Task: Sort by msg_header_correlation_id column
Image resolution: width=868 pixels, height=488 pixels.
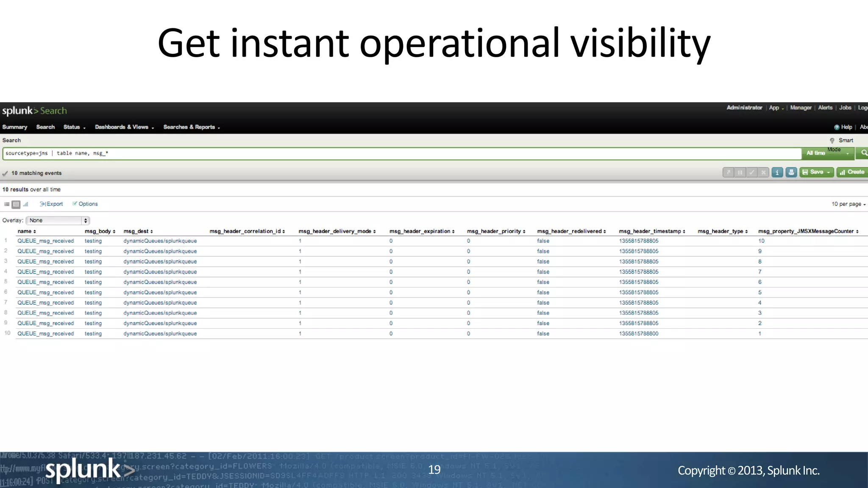Action: [x=247, y=231]
